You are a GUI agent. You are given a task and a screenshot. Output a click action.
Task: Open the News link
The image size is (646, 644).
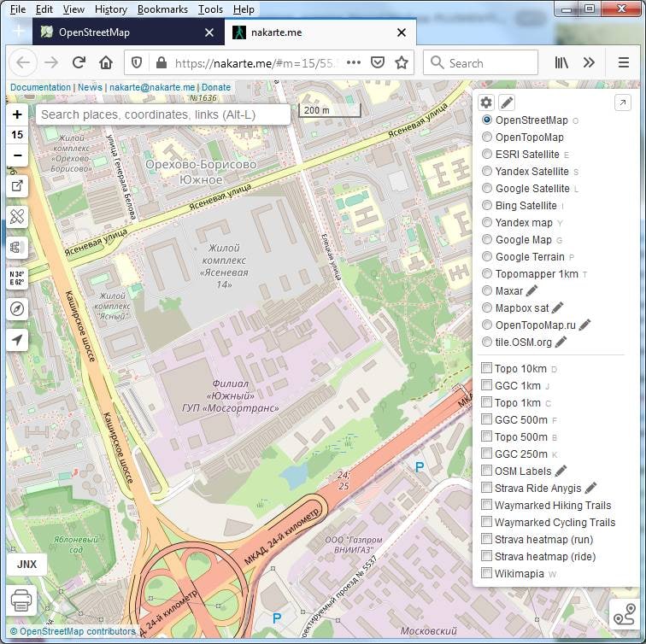pyautogui.click(x=90, y=87)
